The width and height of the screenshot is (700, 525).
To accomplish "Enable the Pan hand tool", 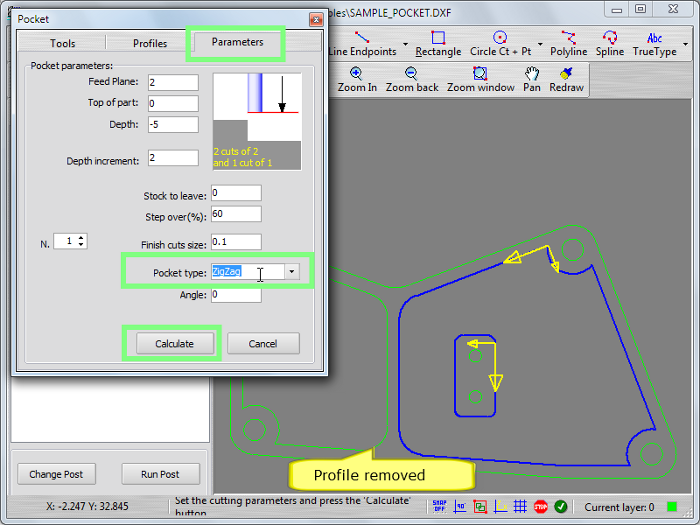I will click(532, 80).
